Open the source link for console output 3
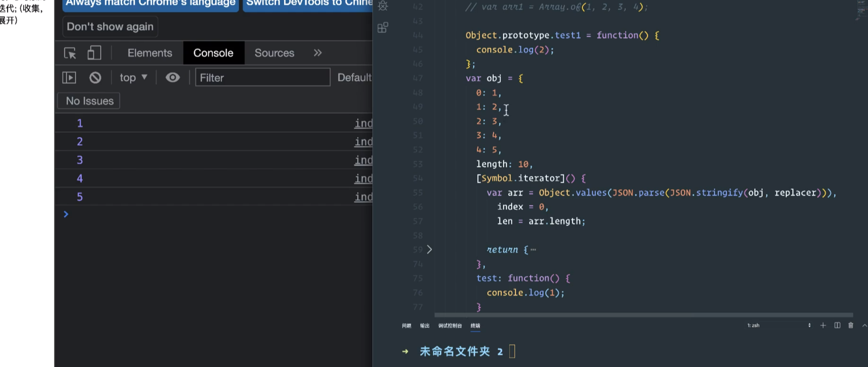Image resolution: width=868 pixels, height=367 pixels. (x=363, y=160)
